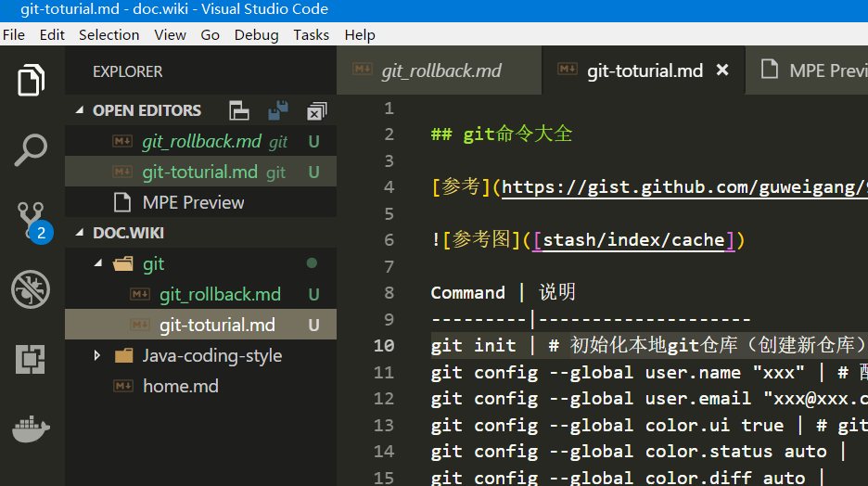
Task: Collapse the git folder
Action: tap(98, 263)
